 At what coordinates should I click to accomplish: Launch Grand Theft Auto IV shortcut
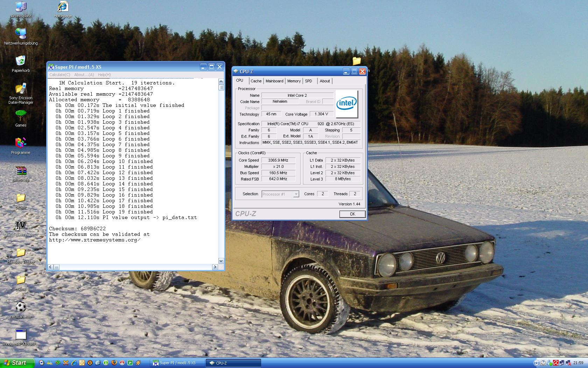pyautogui.click(x=21, y=226)
